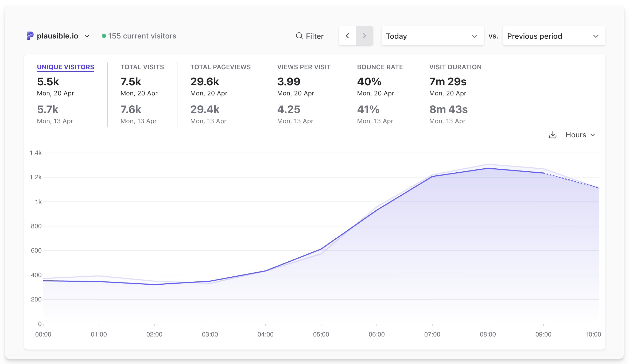629x364 pixels.
Task: Click the chart peak at 08:00
Action: point(488,168)
